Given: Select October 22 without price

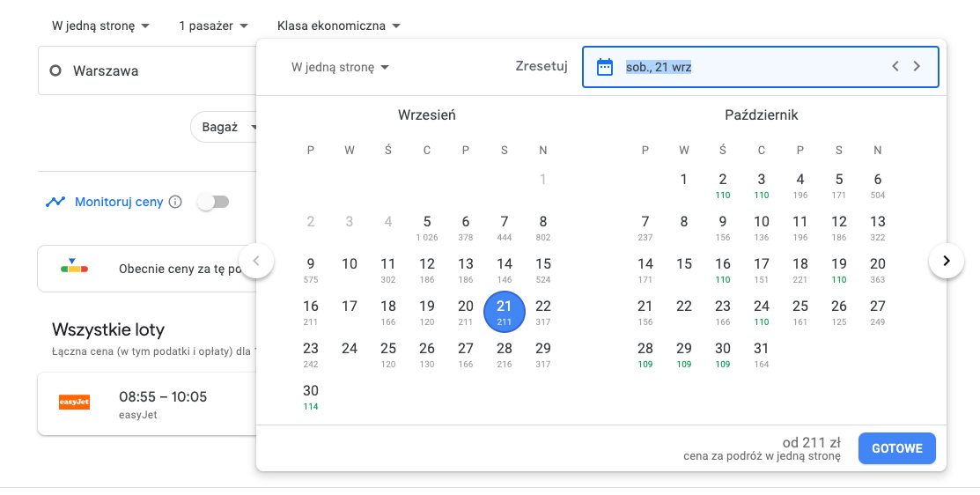Looking at the screenshot, I should click(x=684, y=307).
